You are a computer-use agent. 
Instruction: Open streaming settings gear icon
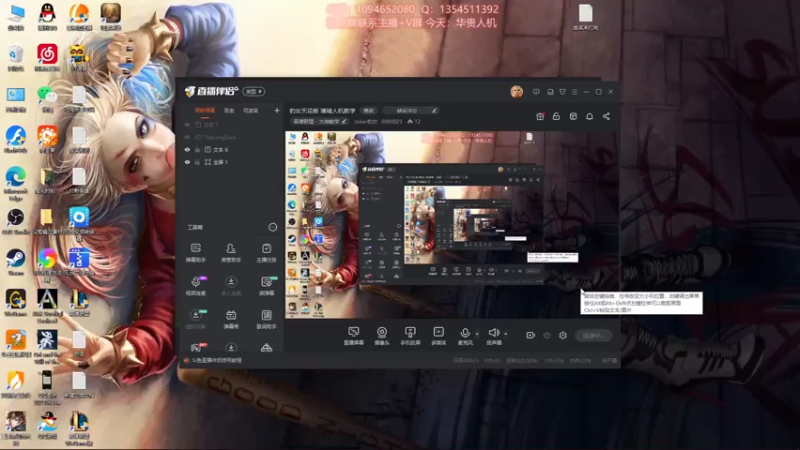[563, 335]
